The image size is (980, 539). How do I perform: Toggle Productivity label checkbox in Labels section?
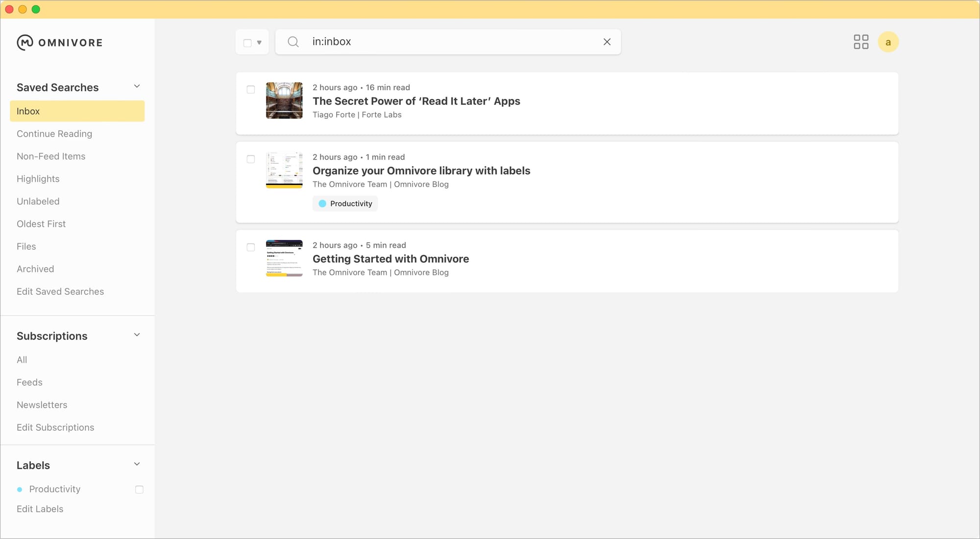pyautogui.click(x=139, y=489)
